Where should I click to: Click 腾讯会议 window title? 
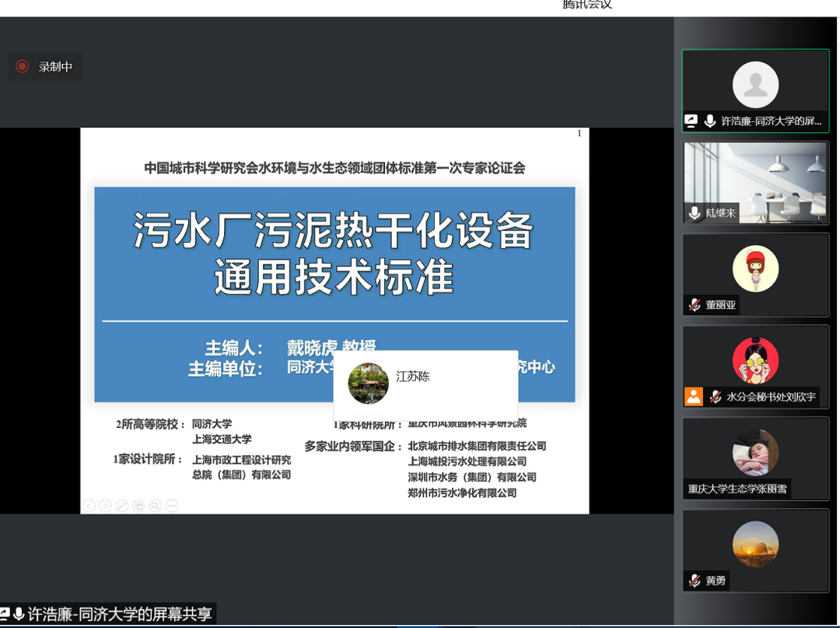pos(587,5)
